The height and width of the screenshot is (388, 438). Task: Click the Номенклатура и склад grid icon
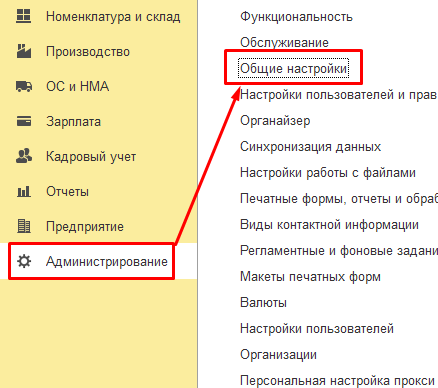click(x=24, y=16)
